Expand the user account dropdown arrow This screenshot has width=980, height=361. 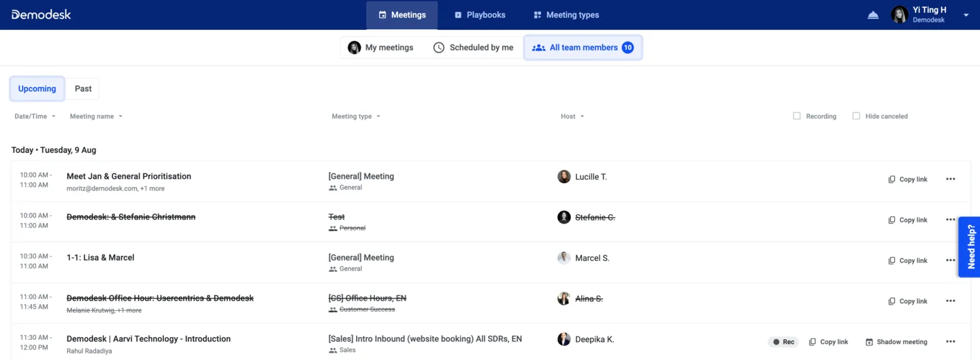click(x=966, y=15)
